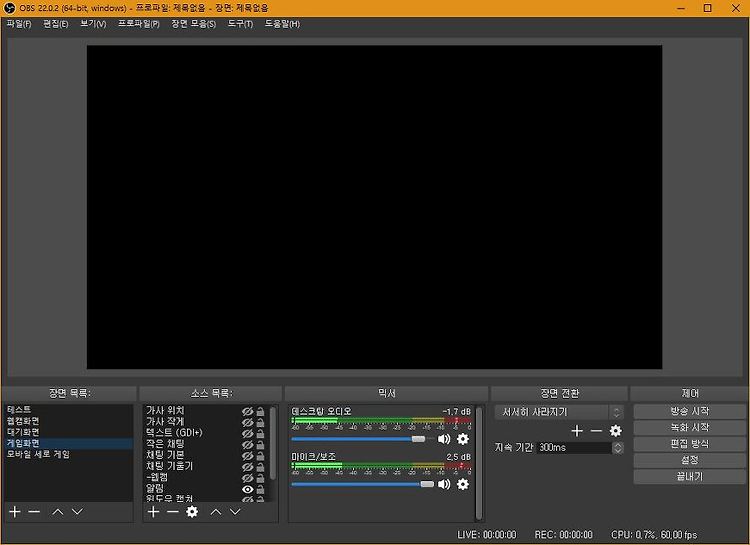The width and height of the screenshot is (750, 545).
Task: Toggle the lock on the 텍스트 (GDI+) source
Action: click(x=260, y=433)
